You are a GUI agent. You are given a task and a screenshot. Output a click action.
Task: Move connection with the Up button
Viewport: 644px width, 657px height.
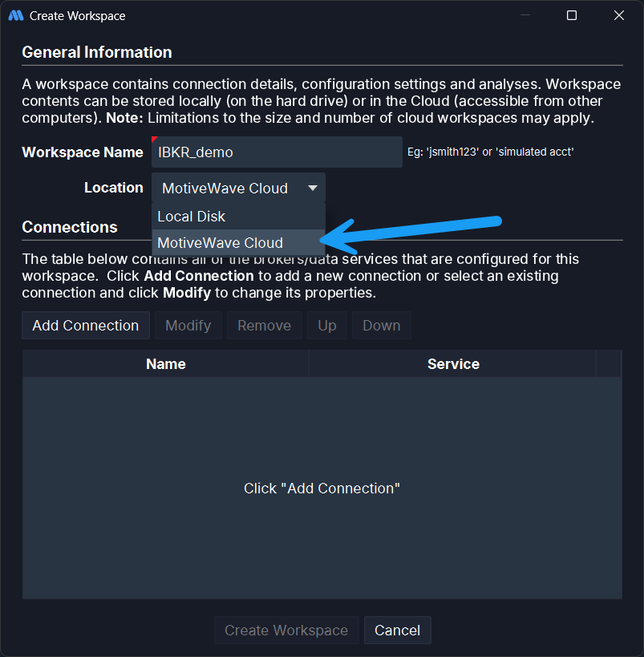(327, 326)
